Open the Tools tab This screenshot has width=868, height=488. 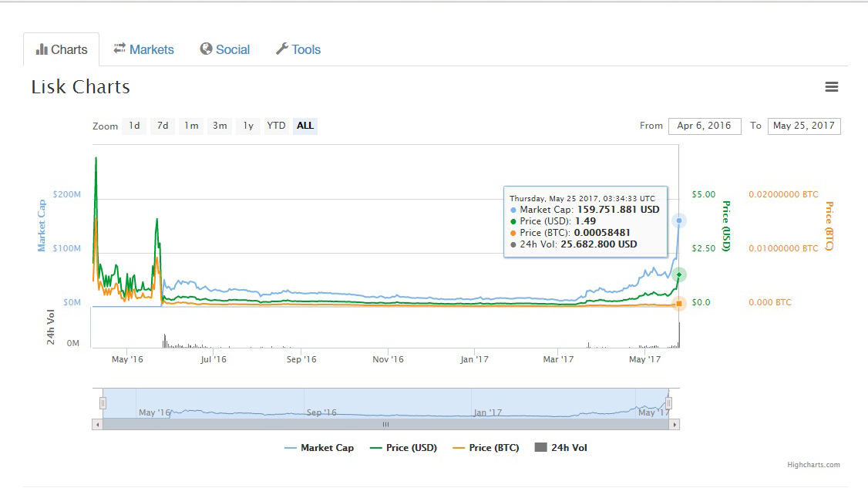coord(298,49)
